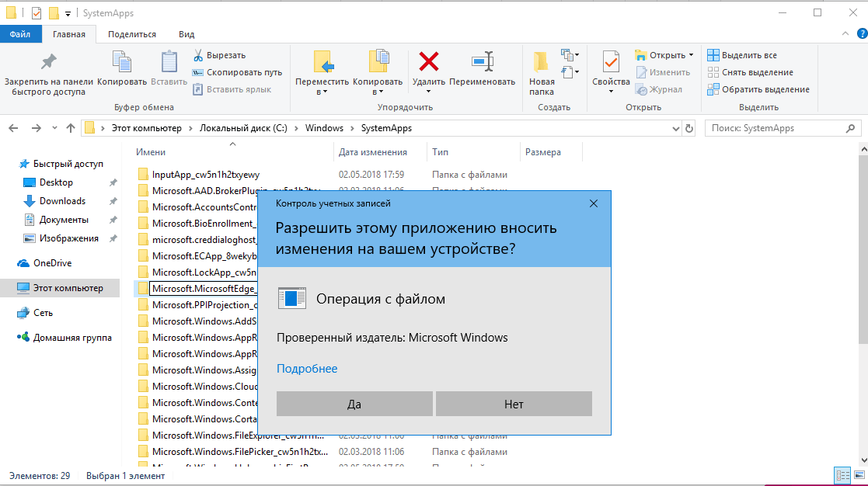Click Выделить все
Screen dimensions: 868x486
pos(742,55)
